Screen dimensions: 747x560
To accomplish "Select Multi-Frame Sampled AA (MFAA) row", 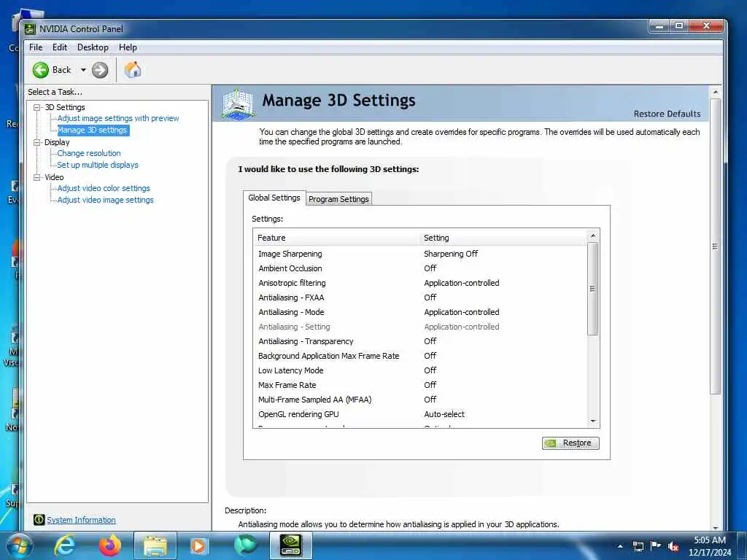I will pos(421,400).
